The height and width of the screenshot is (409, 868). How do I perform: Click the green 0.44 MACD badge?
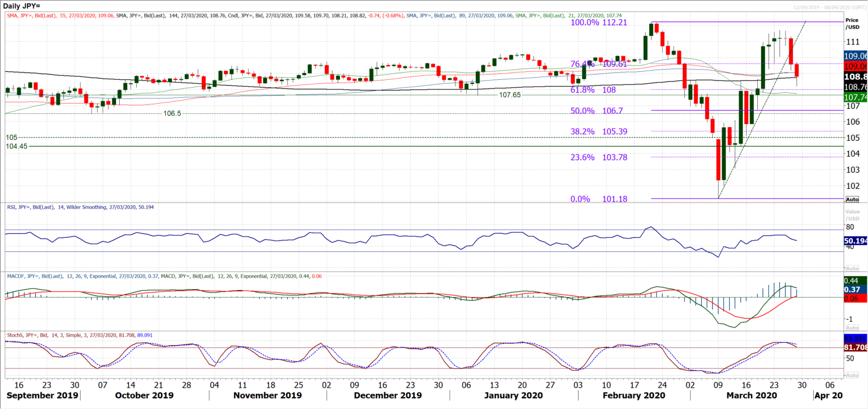854,280
